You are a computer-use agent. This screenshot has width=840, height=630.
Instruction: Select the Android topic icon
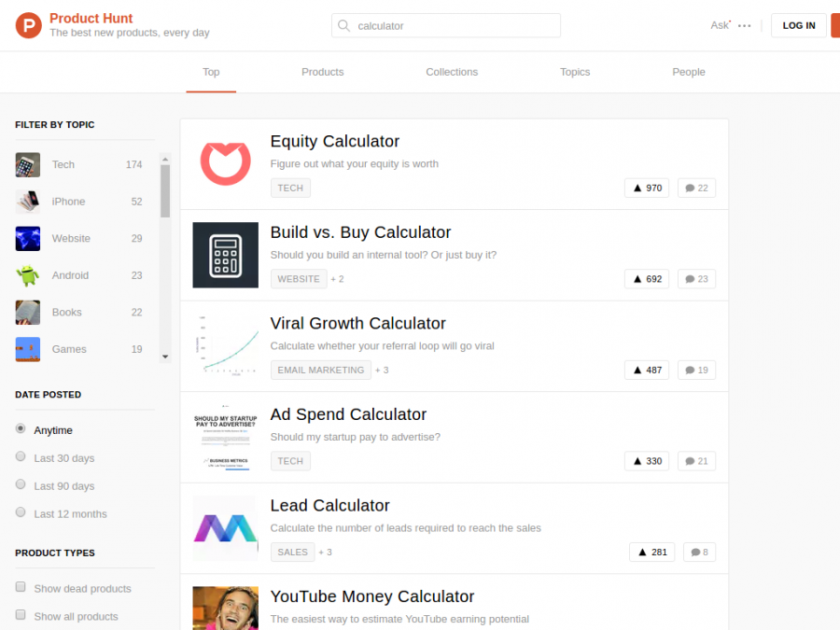click(28, 275)
